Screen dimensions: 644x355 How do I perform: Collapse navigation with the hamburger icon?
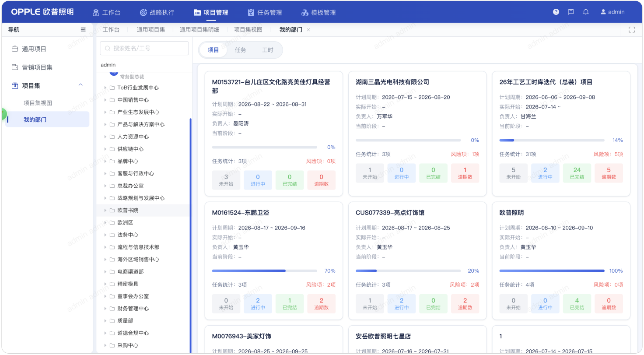(83, 29)
